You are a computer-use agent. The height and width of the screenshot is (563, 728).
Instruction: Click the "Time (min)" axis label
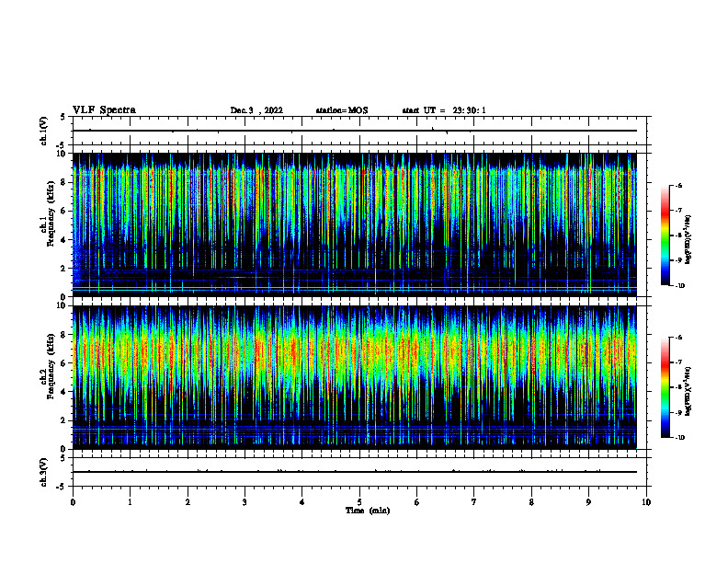click(x=368, y=511)
